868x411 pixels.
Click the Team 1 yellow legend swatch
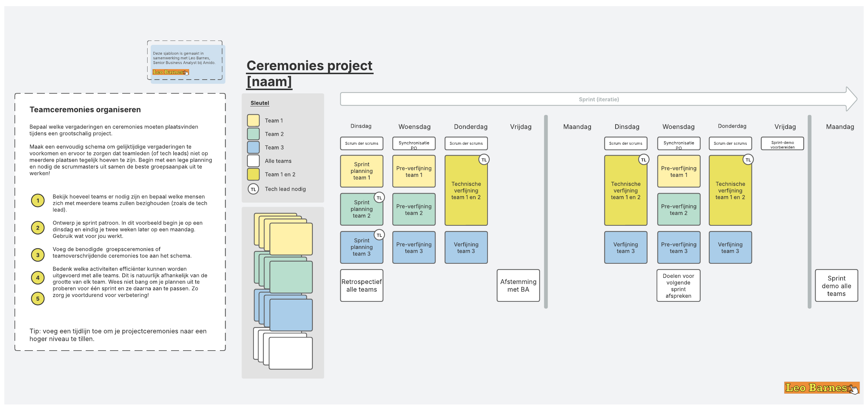coord(253,120)
